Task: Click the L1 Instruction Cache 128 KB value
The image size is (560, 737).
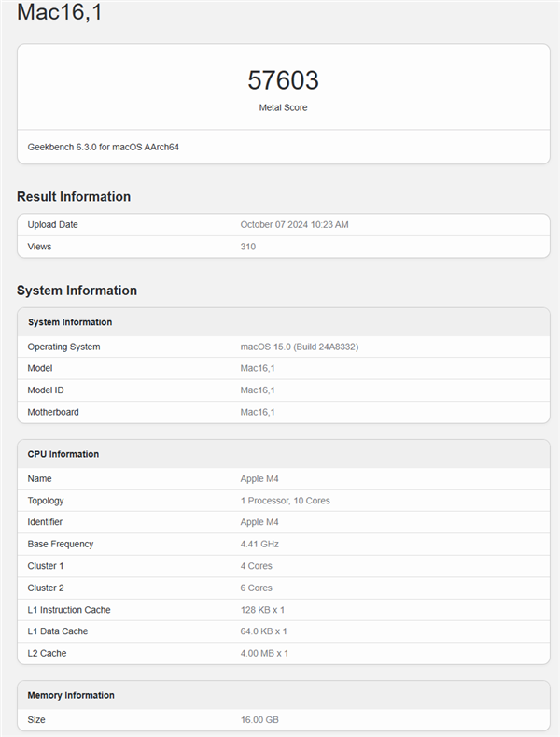Action: (x=262, y=610)
